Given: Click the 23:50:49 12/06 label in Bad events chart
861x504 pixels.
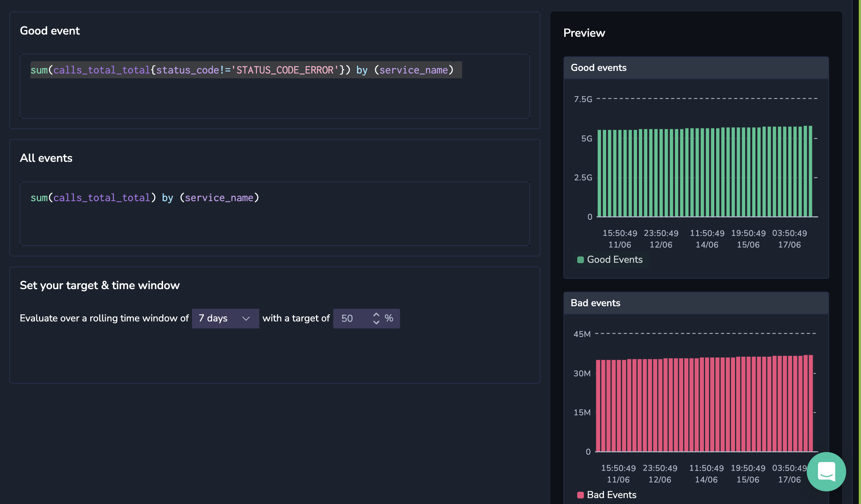Looking at the screenshot, I should pos(660,474).
